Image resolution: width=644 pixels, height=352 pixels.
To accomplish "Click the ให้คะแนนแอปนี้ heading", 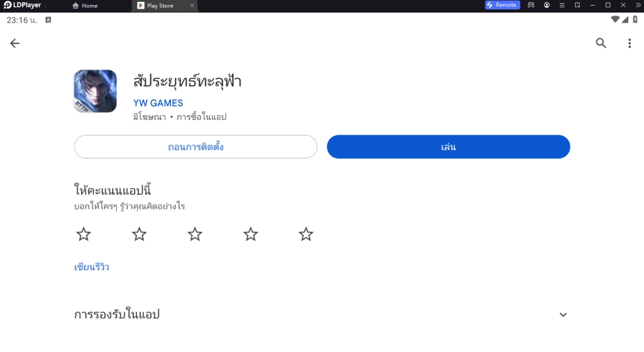I will [x=113, y=190].
